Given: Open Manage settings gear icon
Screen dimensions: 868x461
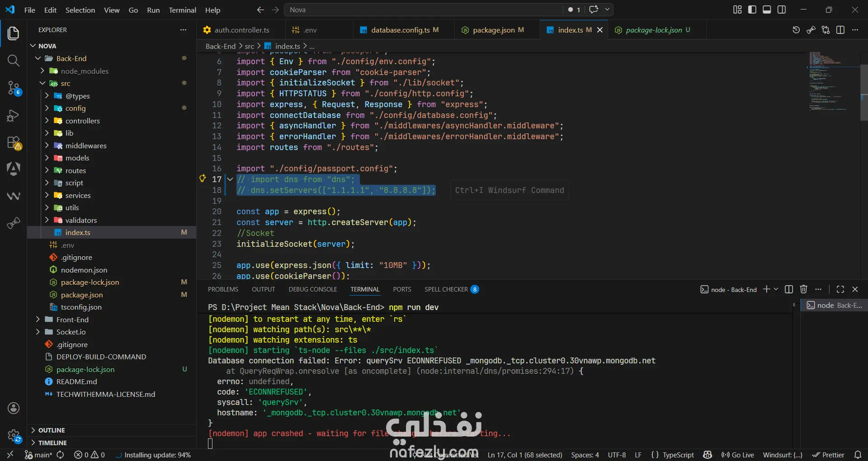Looking at the screenshot, I should pyautogui.click(x=13, y=436).
